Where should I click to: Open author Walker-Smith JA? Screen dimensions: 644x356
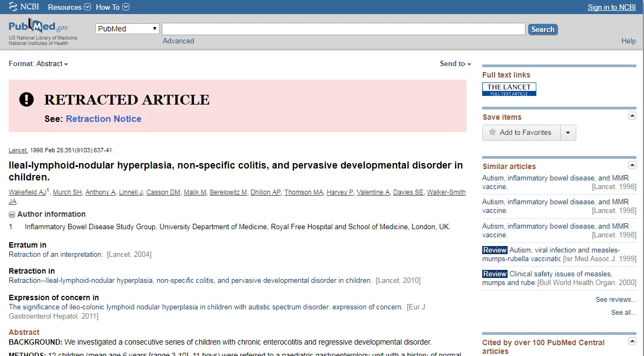click(x=446, y=192)
